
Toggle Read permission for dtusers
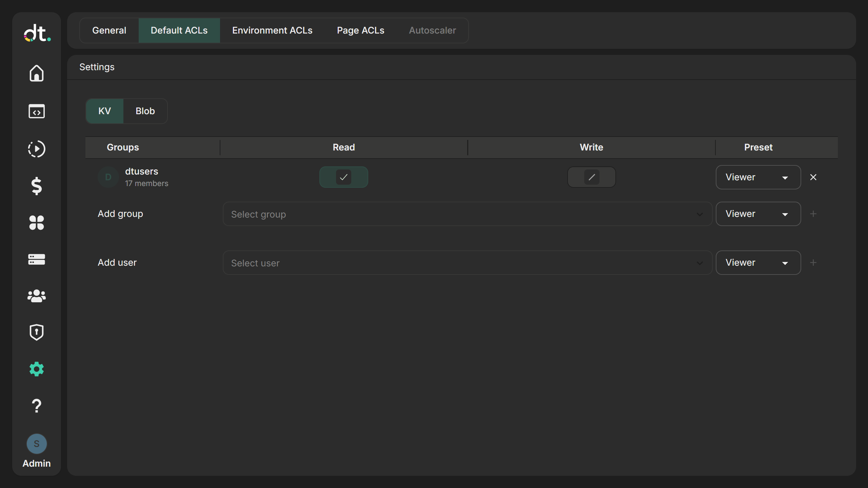(344, 177)
